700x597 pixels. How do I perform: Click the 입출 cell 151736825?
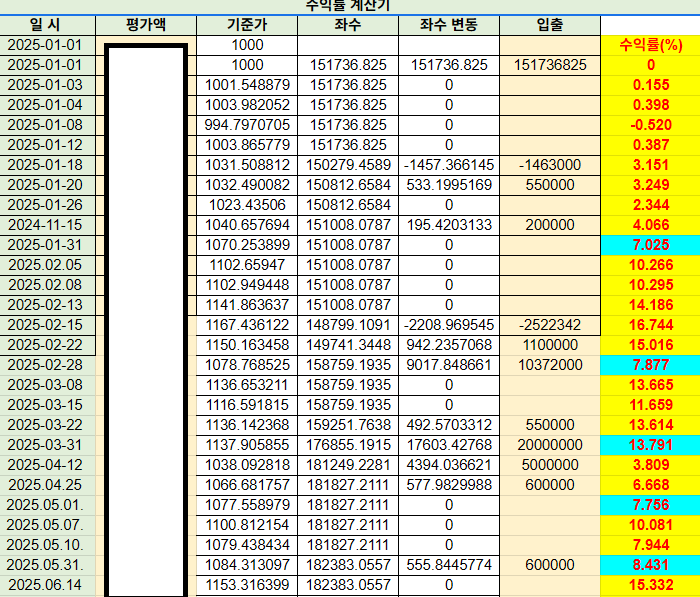coord(550,65)
